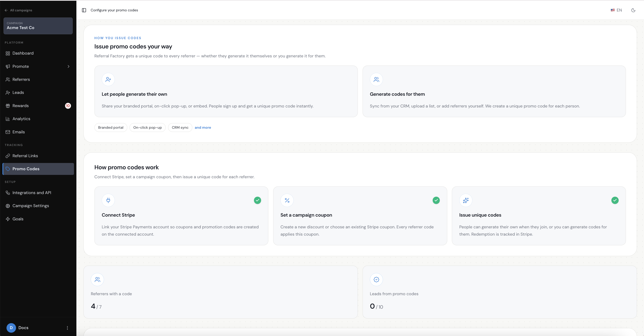Go back to All campaigns

pyautogui.click(x=18, y=10)
